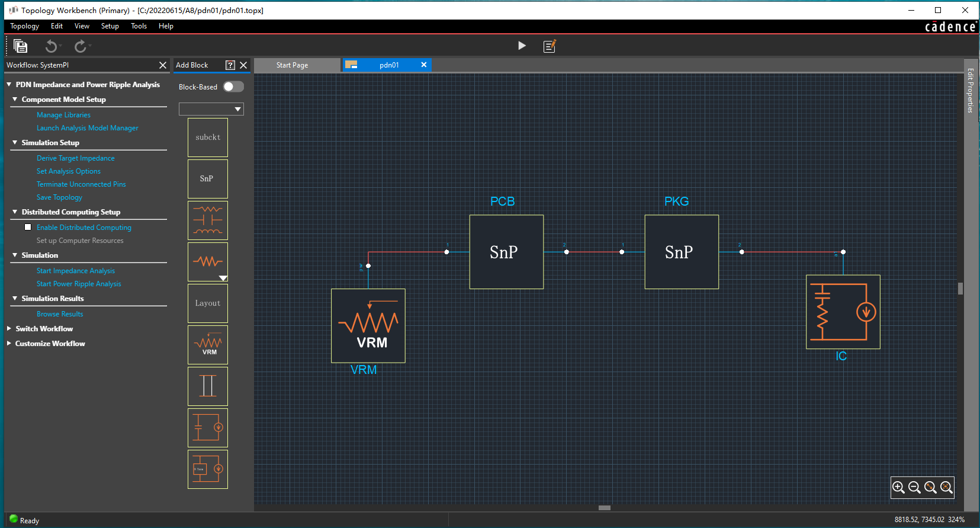The width and height of the screenshot is (980, 528).
Task: Click the zoom fit icon
Action: (x=946, y=488)
